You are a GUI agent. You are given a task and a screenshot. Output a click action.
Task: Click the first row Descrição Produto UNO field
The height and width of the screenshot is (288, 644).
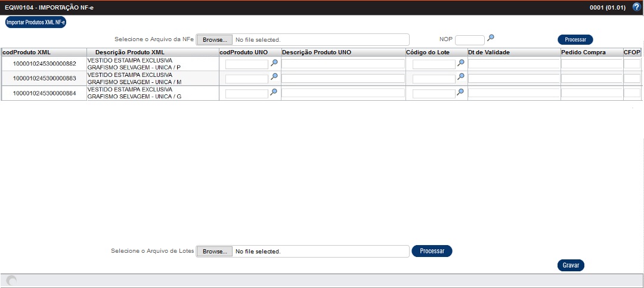point(343,64)
